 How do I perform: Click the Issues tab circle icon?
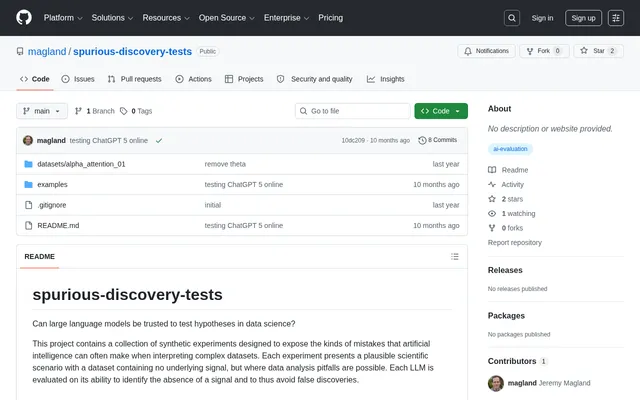point(65,79)
